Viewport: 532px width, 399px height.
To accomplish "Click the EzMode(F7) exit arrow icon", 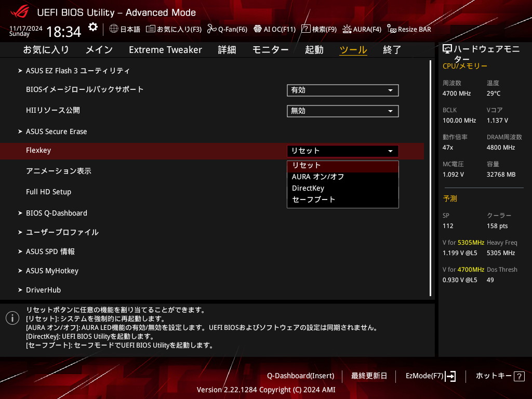I will (450, 376).
